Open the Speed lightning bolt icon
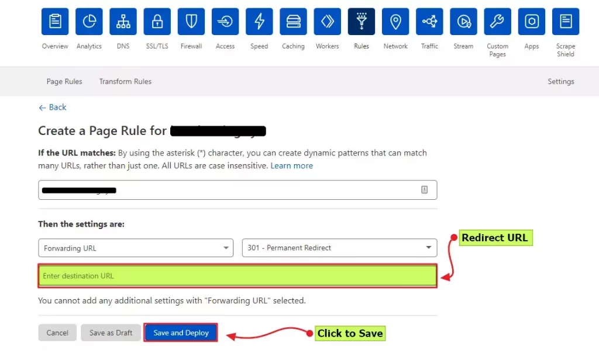Screen dimensions: 599x364 coord(259,22)
